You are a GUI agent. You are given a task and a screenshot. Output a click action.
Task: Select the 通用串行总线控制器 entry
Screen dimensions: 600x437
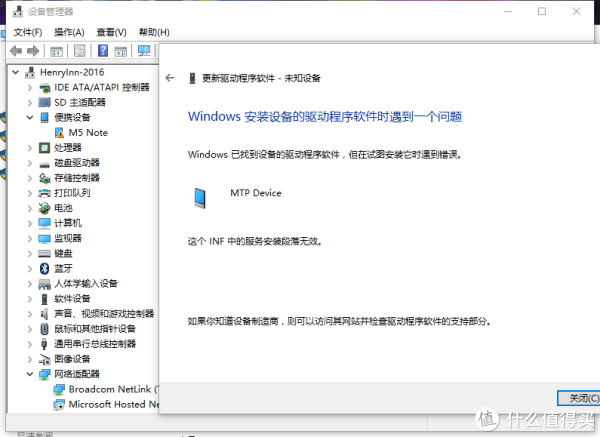(95, 344)
